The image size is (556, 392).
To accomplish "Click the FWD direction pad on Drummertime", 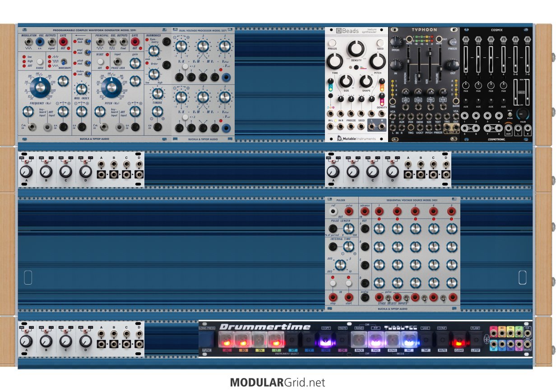I will click(x=376, y=339).
